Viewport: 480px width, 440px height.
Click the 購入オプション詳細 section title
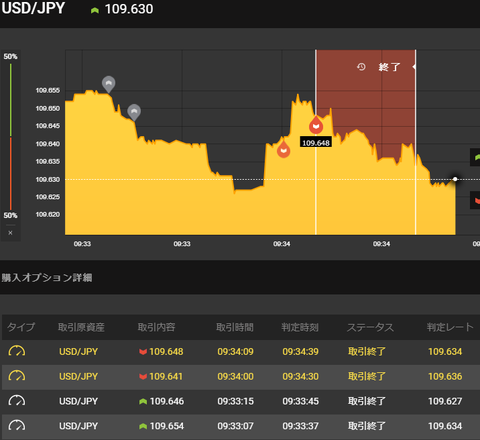point(47,277)
